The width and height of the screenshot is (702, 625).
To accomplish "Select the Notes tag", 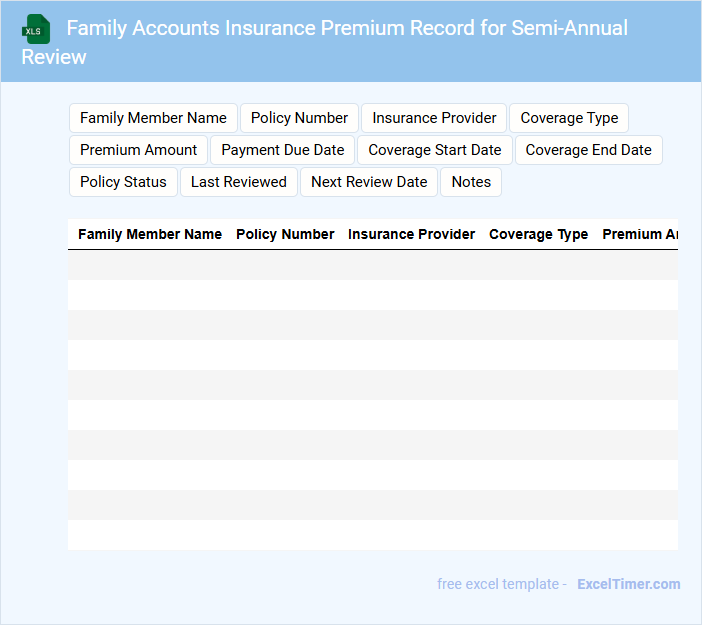I will pos(471,182).
